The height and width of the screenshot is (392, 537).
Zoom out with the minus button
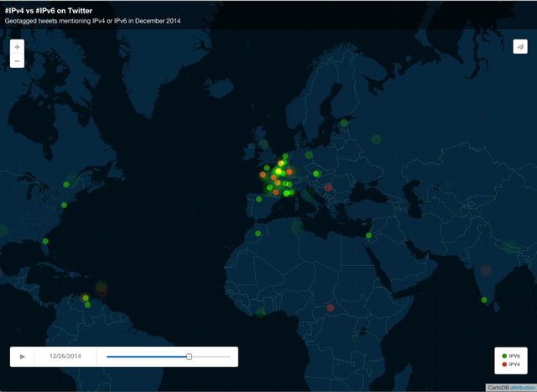tap(17, 61)
